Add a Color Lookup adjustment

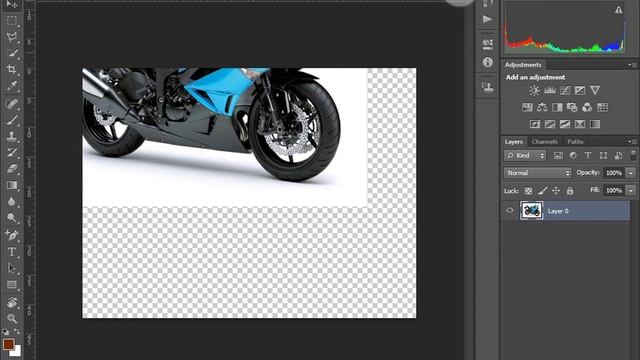click(x=602, y=107)
